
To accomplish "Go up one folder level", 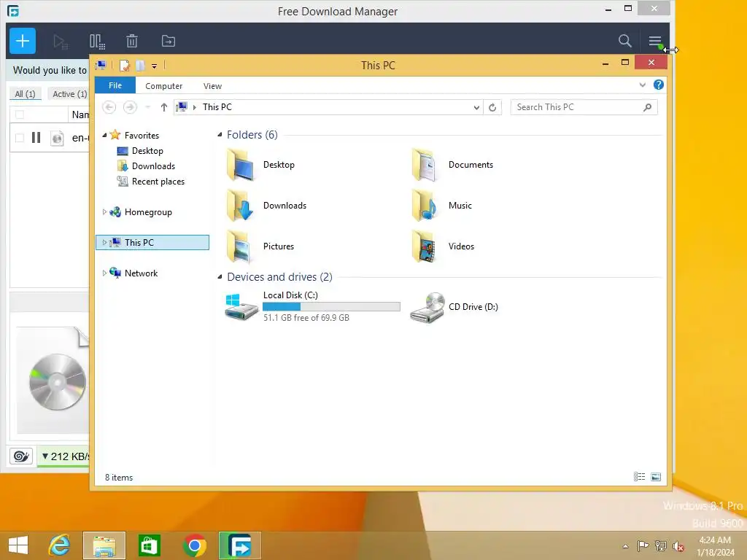I will (164, 107).
